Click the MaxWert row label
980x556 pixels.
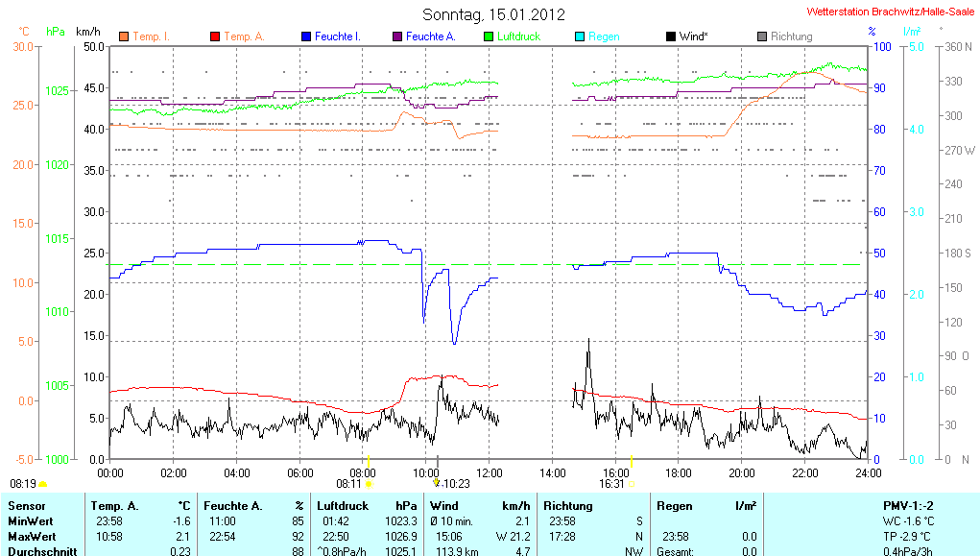32,536
